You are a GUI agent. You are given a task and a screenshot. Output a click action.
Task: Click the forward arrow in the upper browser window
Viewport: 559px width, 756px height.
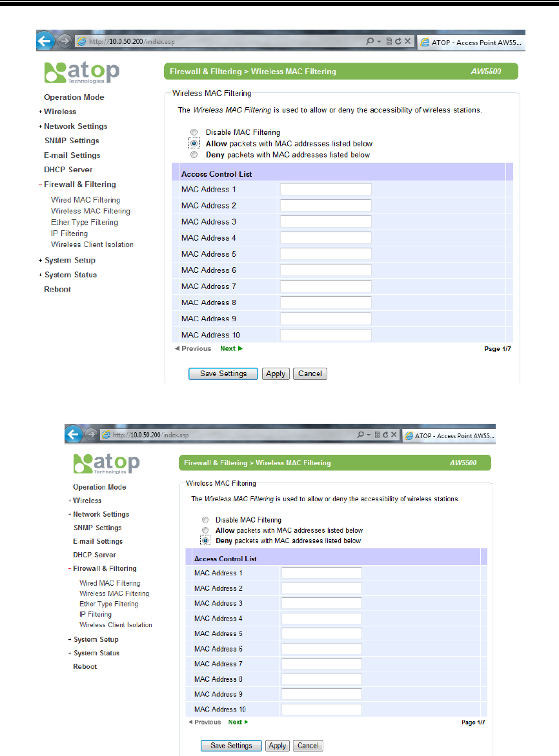tap(65, 41)
